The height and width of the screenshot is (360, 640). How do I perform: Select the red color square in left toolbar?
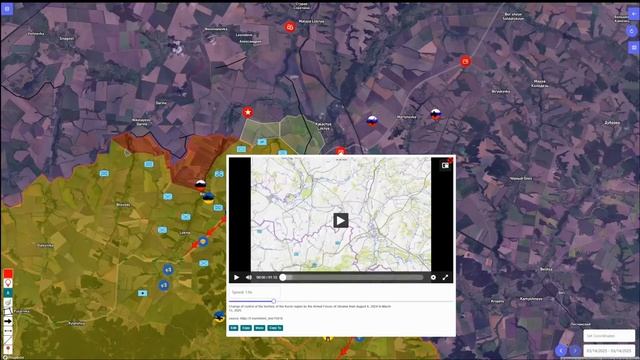8,273
